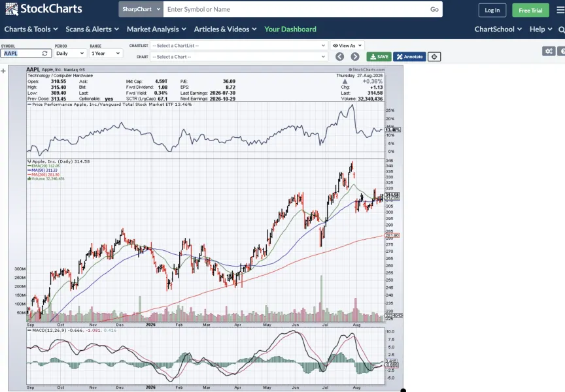Viewport: 565px width, 392px height.
Task: Click the SCTR (LrgCap) 67.1 value
Action: 162,99
